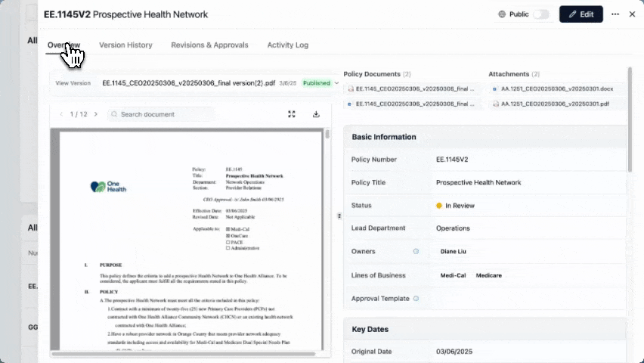644x363 pixels.
Task: Click the Basic Information section header
Action: click(485, 137)
